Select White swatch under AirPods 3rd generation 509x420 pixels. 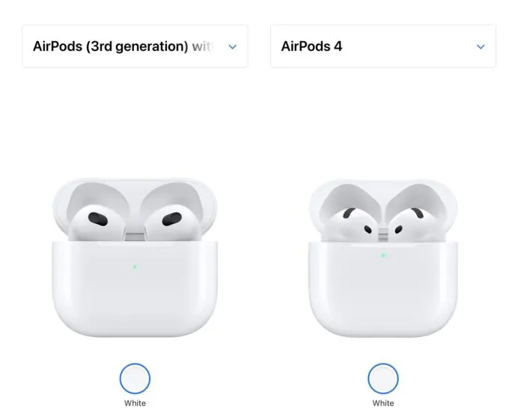(x=135, y=378)
